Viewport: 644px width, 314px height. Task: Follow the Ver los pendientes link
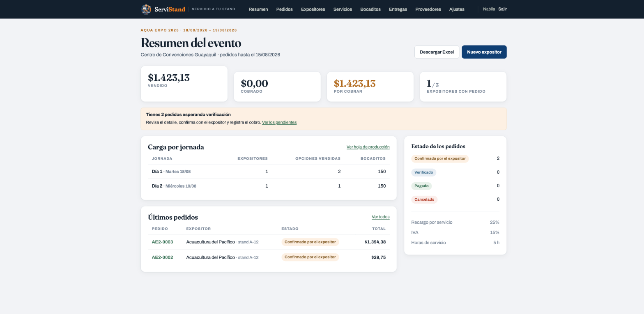(279, 122)
